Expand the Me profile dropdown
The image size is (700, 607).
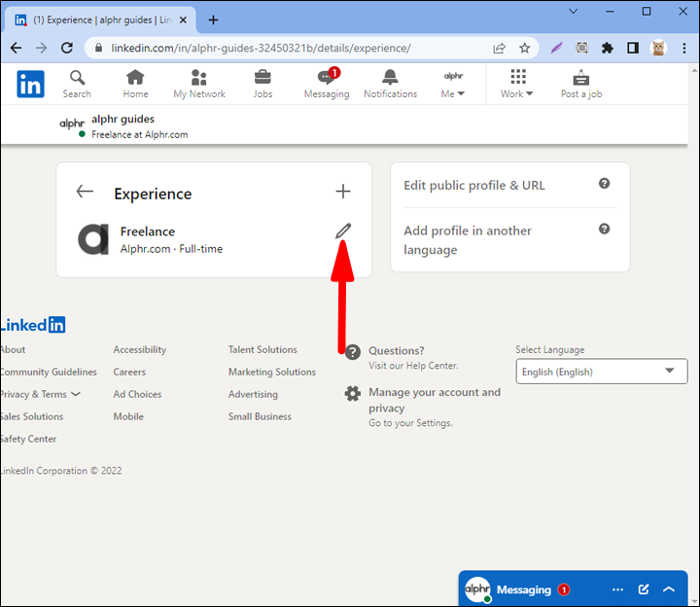[453, 85]
